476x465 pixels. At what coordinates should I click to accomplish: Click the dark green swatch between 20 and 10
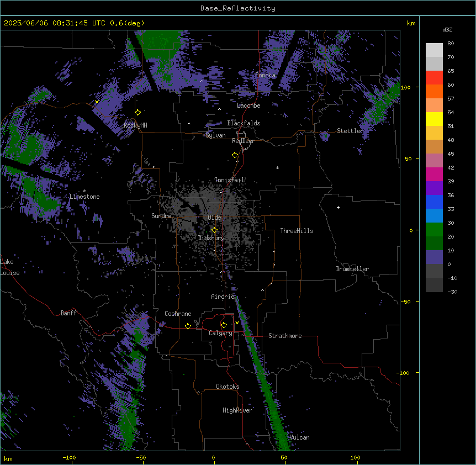coord(434,244)
